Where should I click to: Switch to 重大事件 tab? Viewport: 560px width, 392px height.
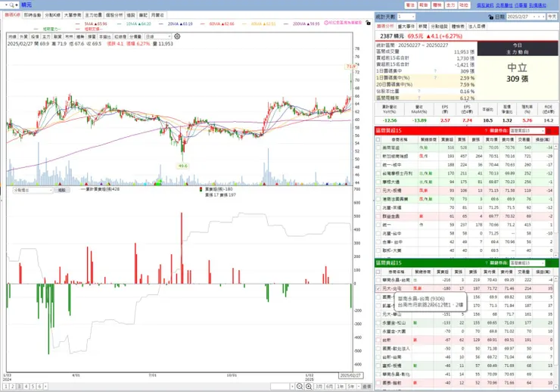pyautogui.click(x=406, y=26)
